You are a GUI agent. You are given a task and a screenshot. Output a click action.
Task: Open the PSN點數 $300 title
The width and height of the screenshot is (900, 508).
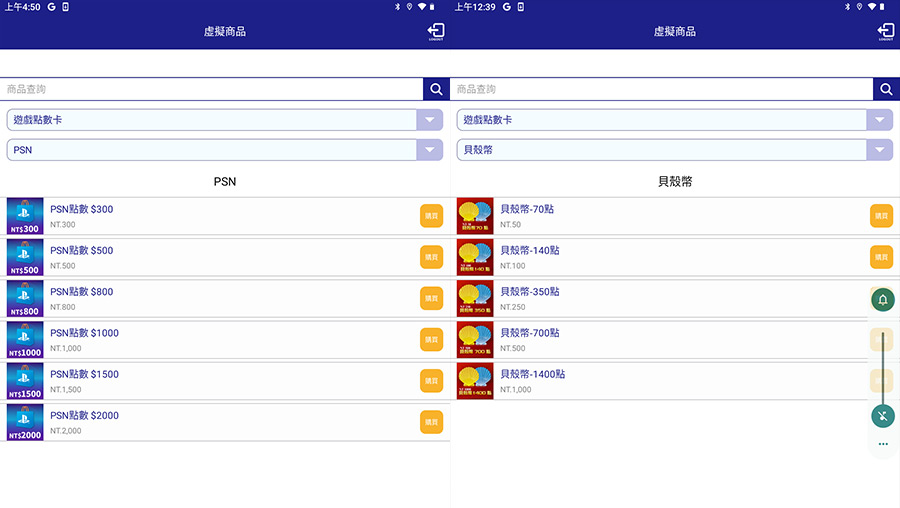(x=82, y=210)
